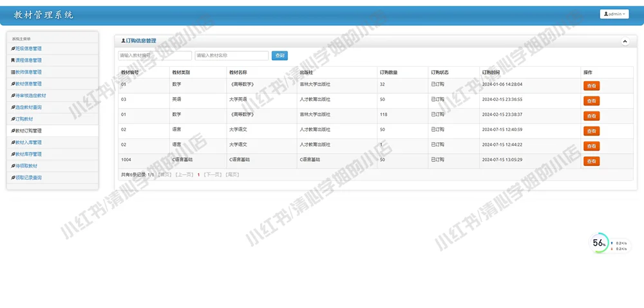Screen dimensions: 644x308
Task: Open the admin dropdown caret
Action: (624, 14)
